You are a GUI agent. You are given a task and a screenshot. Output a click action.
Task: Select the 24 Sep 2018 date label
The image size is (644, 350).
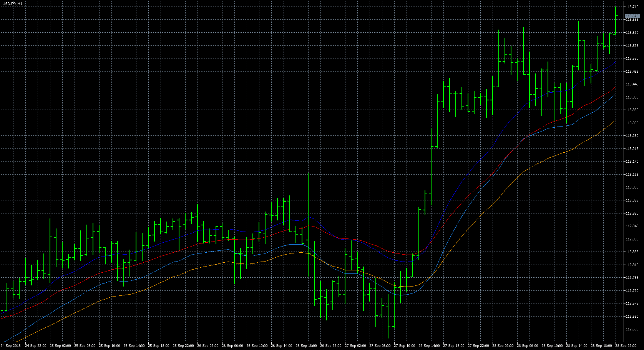[x=11, y=346]
